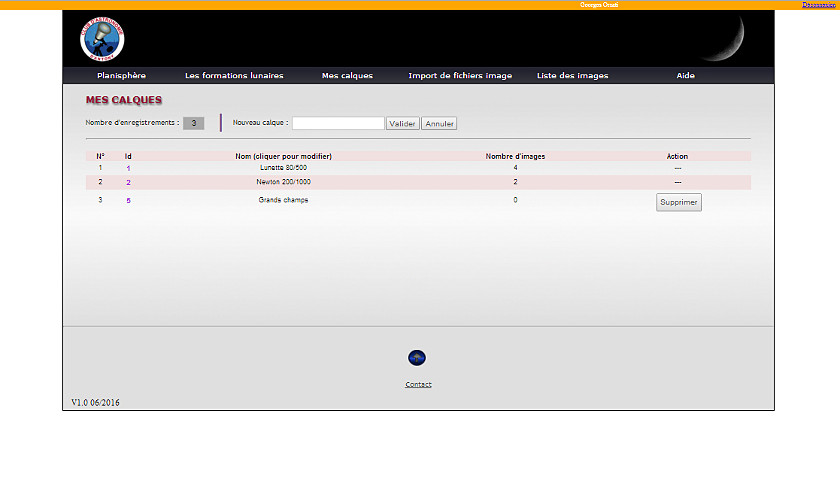This screenshot has height=489, width=840.
Task: Click the Valider button
Action: 402,124
